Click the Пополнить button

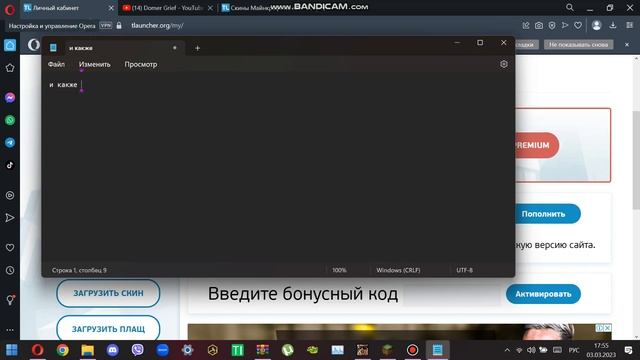pos(547,214)
